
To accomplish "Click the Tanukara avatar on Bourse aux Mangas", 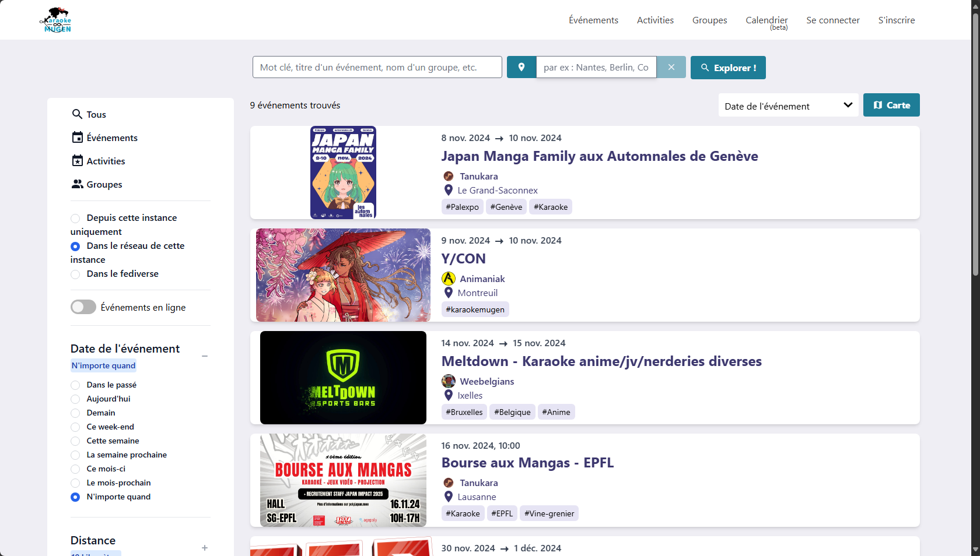I will [449, 483].
